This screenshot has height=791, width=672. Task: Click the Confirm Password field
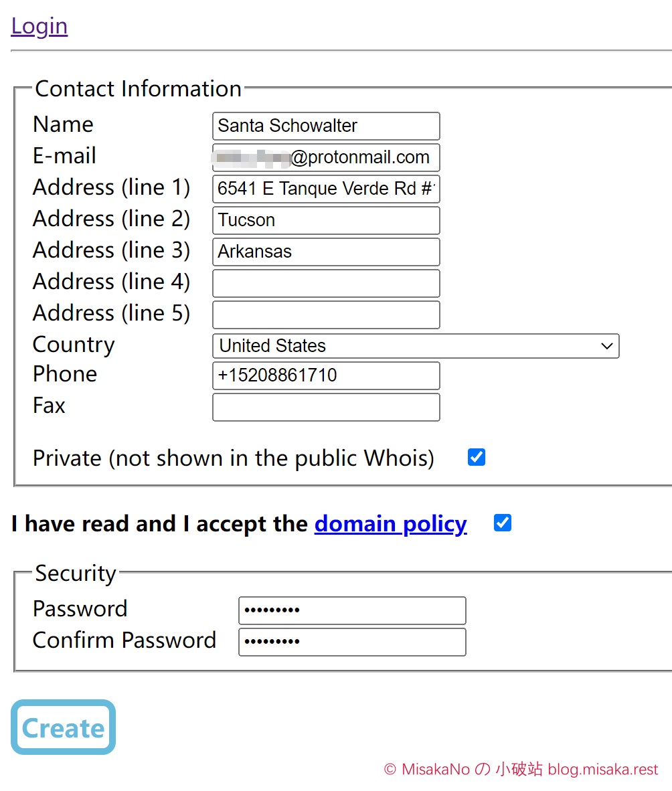(352, 642)
